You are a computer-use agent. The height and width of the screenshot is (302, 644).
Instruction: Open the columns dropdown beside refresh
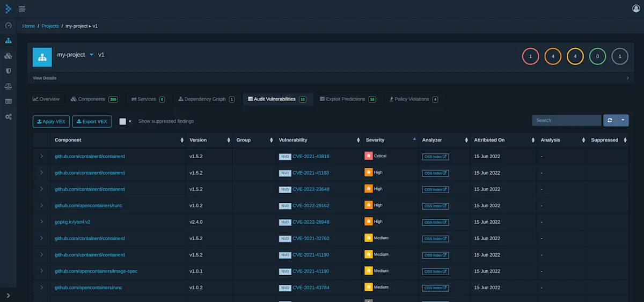pos(623,120)
